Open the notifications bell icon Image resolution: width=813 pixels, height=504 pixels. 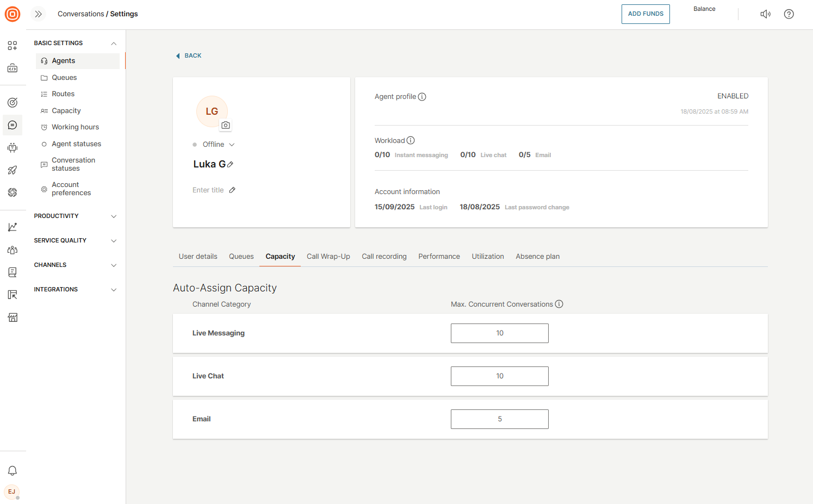click(13, 471)
